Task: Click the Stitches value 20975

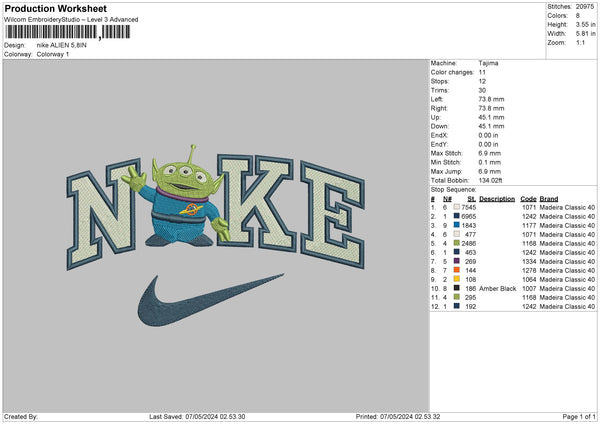Action: [x=585, y=7]
